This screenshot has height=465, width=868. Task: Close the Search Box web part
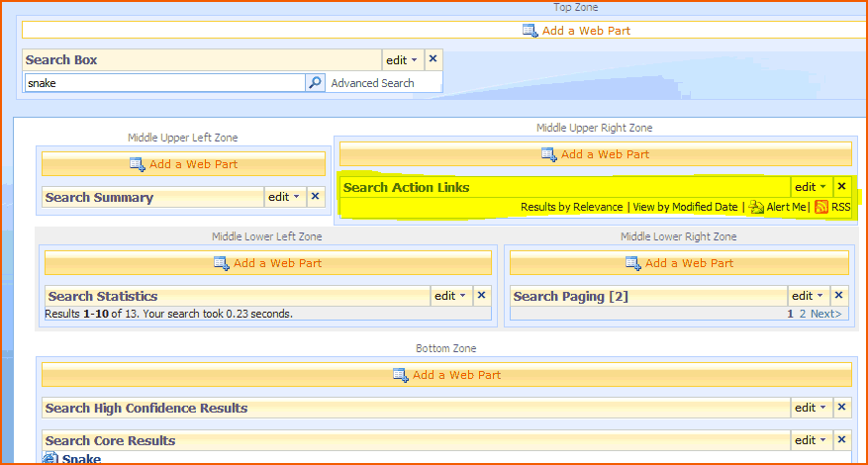click(x=433, y=59)
